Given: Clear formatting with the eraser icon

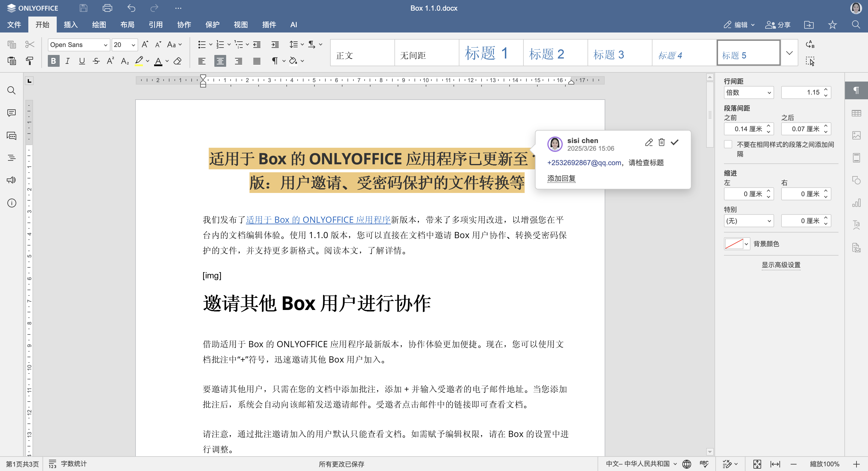Looking at the screenshot, I should click(x=177, y=61).
